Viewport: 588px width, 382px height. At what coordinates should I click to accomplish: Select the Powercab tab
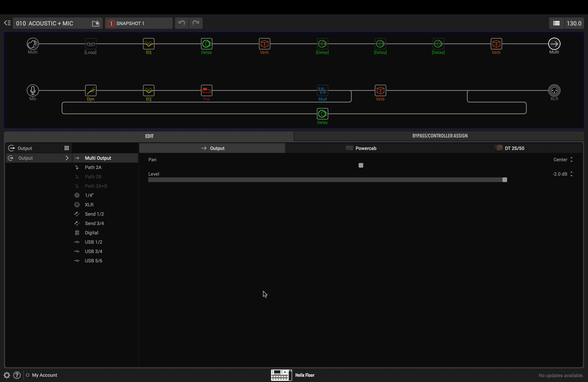[361, 148]
